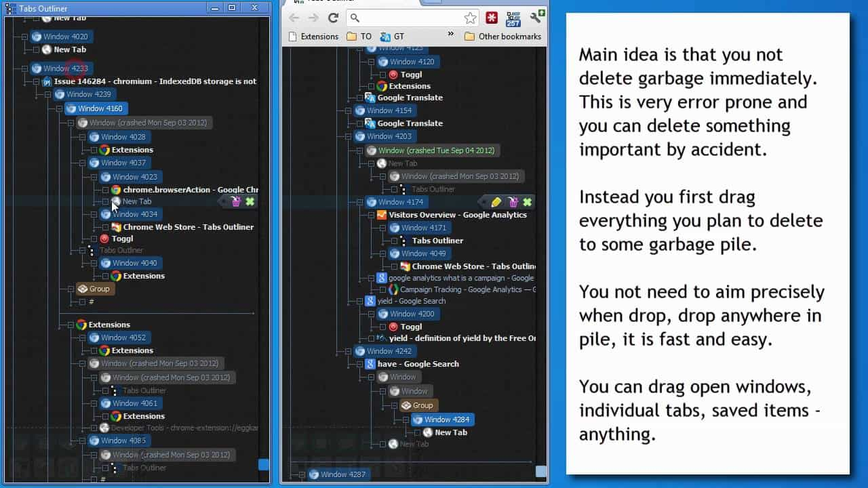Open the Tabs Outliner 257 toolbar icon
868x488 pixels.
click(x=513, y=18)
